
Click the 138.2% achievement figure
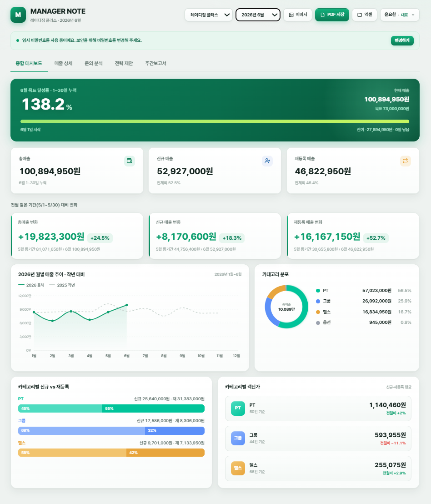coord(47,105)
